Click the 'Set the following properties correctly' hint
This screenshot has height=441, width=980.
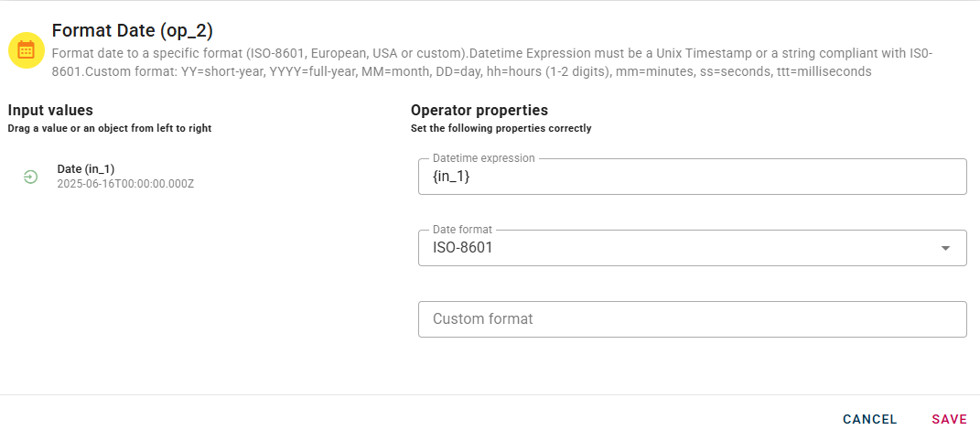501,128
